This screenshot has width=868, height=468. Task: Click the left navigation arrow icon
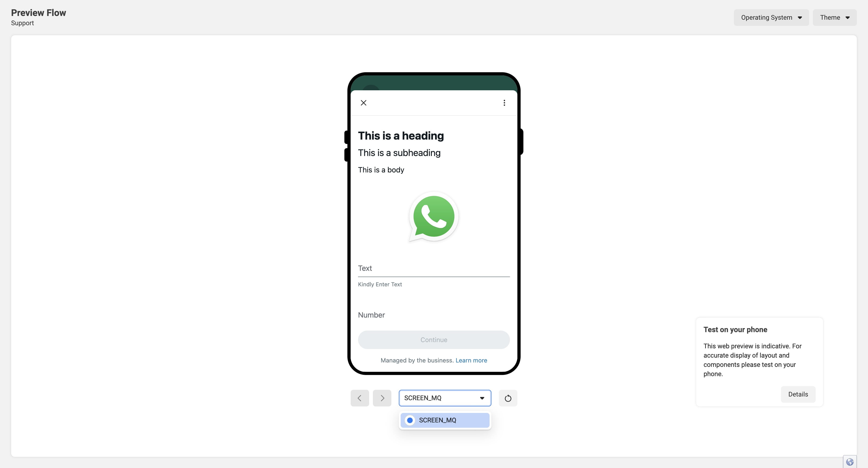point(360,398)
